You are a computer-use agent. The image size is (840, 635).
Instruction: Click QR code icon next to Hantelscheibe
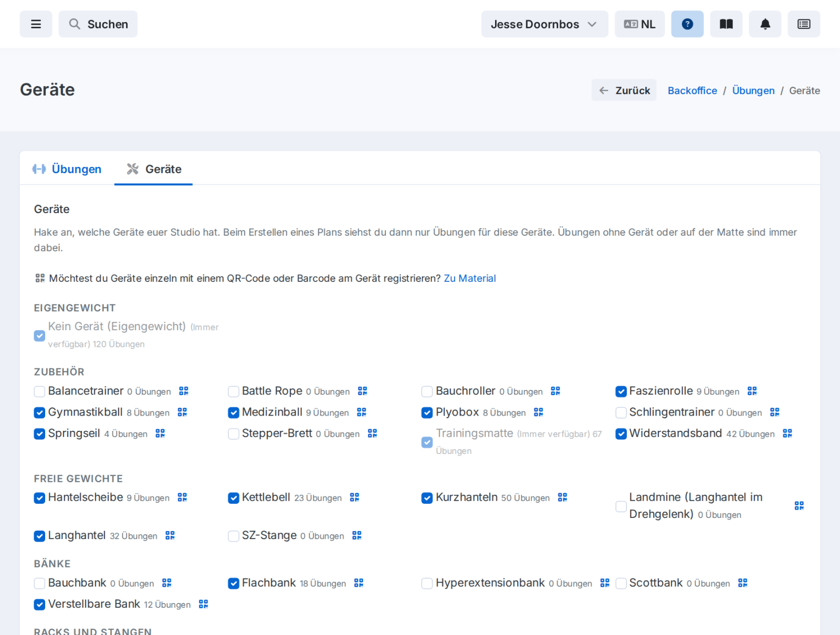182,497
